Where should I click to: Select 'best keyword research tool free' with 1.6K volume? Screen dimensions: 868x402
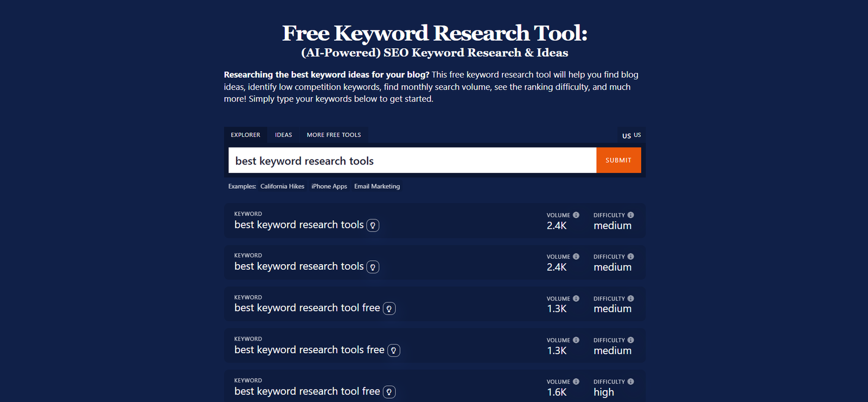click(307, 391)
